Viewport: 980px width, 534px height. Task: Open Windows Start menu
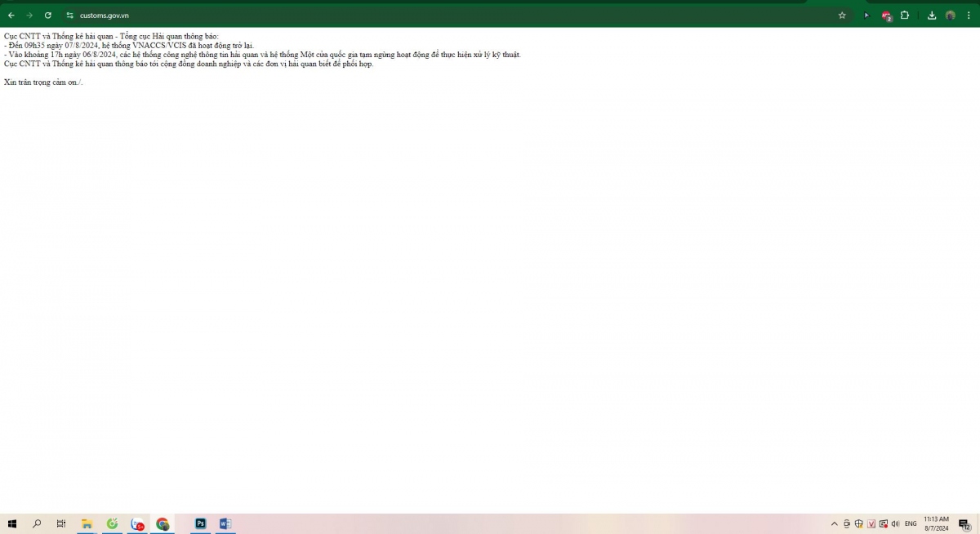tap(12, 524)
